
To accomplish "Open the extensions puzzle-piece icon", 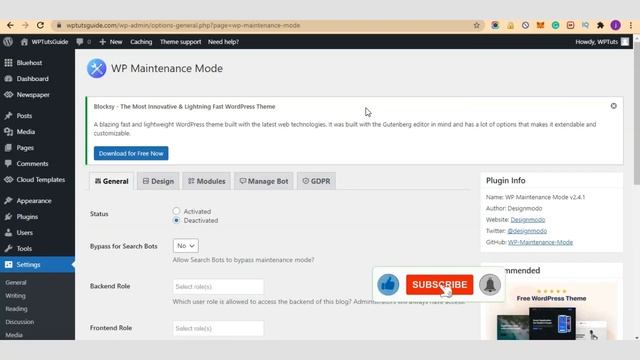I will pyautogui.click(x=600, y=25).
